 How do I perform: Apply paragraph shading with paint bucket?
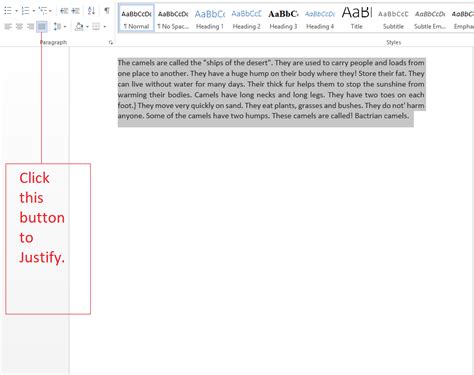(79, 26)
